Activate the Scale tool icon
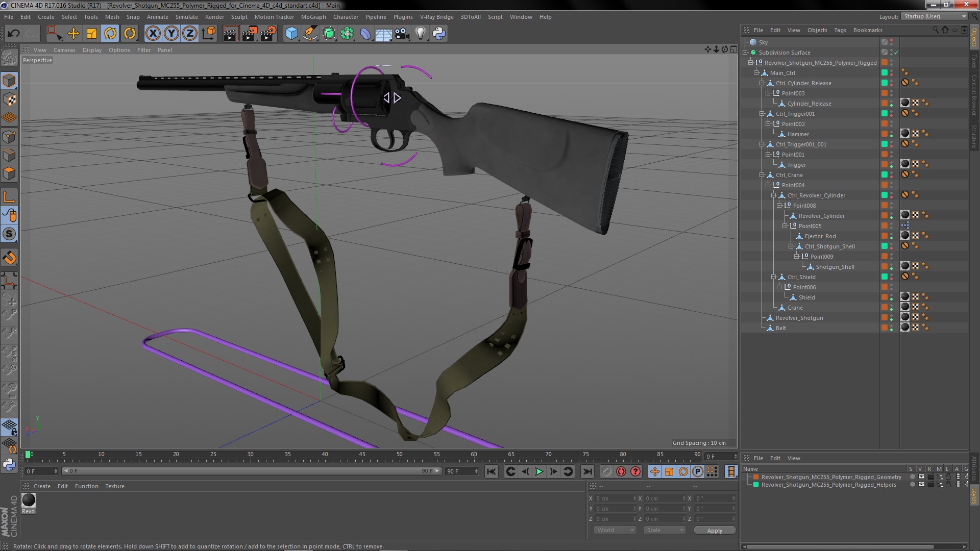980x551 pixels. click(x=92, y=34)
